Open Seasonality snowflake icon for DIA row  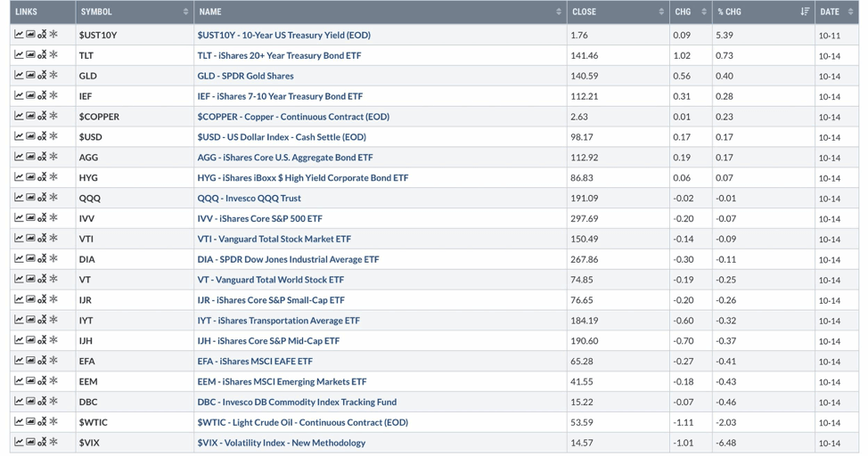coord(53,258)
